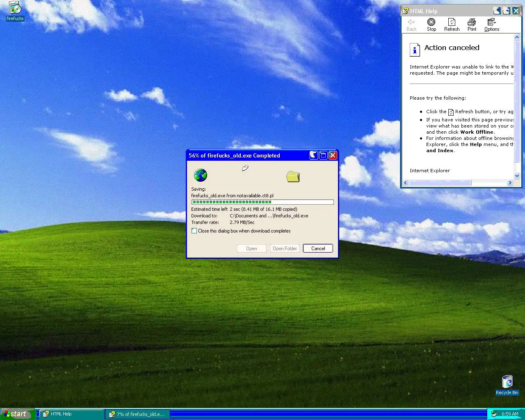
Task: Click the HTML Help horizontal scrollbar thumb
Action: coord(440,183)
